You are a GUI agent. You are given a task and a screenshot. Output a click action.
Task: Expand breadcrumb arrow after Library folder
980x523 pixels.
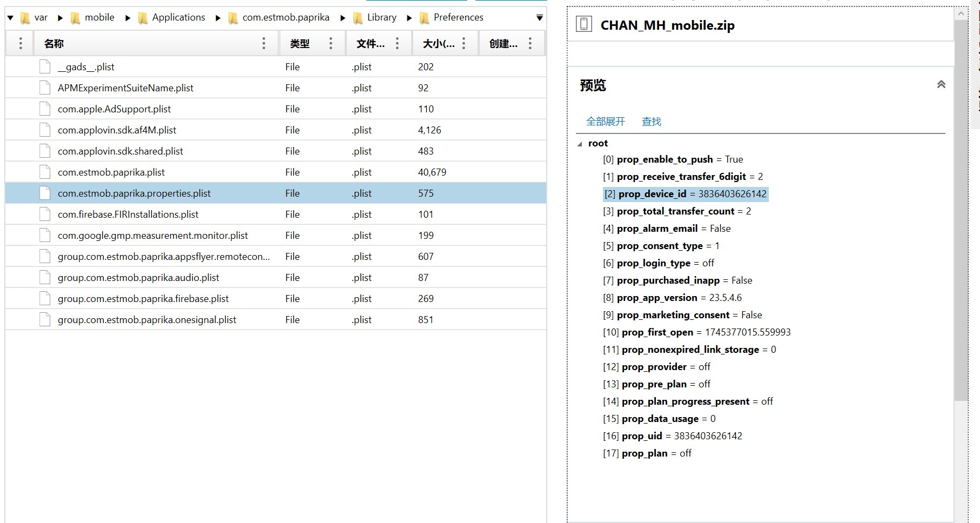point(409,18)
